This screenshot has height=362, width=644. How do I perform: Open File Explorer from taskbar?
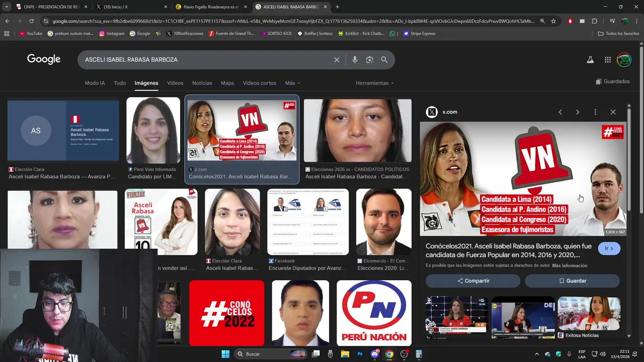[x=345, y=354]
